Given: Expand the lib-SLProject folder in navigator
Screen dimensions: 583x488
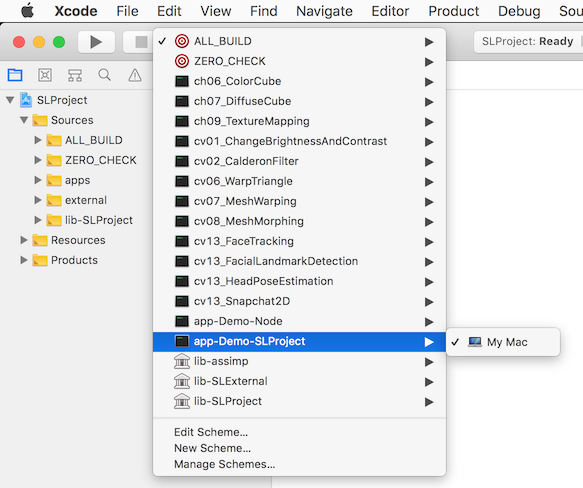Looking at the screenshot, I should (38, 220).
